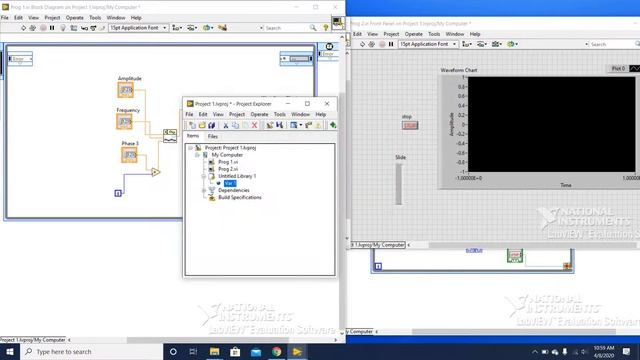Open Project menu in Project Explorer
The width and height of the screenshot is (640, 360).
tap(237, 115)
